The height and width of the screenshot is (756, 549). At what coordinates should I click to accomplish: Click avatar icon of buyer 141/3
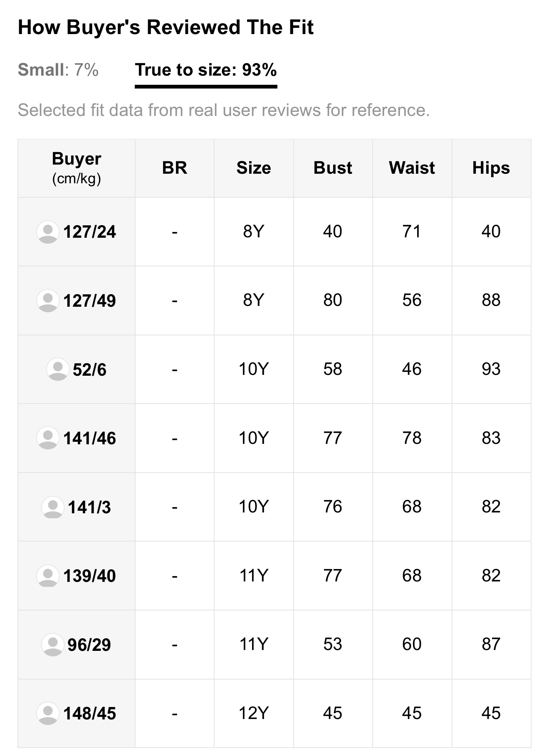coord(53,507)
